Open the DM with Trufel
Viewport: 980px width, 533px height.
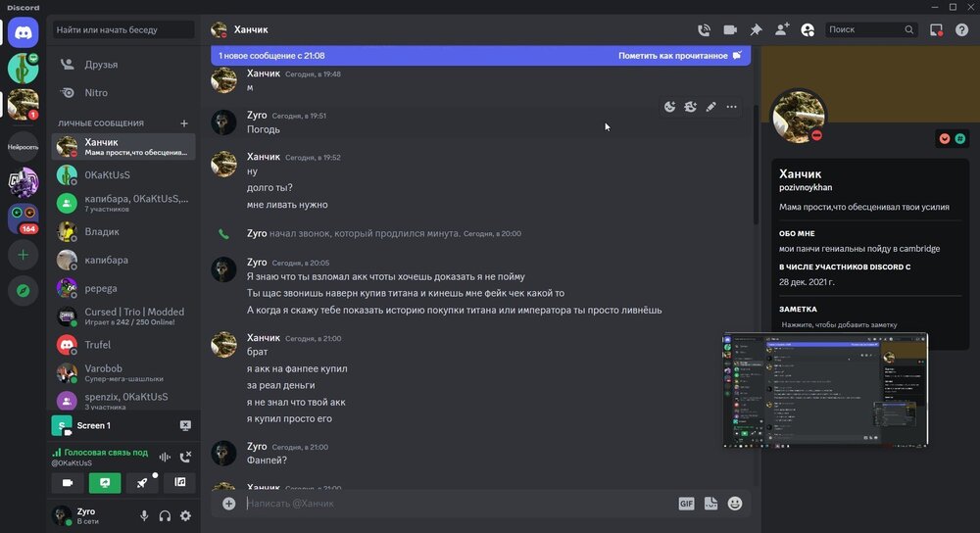pyautogui.click(x=123, y=345)
